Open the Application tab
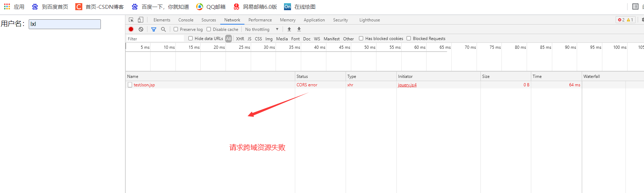Screen dimensions: 644x193 point(314,20)
